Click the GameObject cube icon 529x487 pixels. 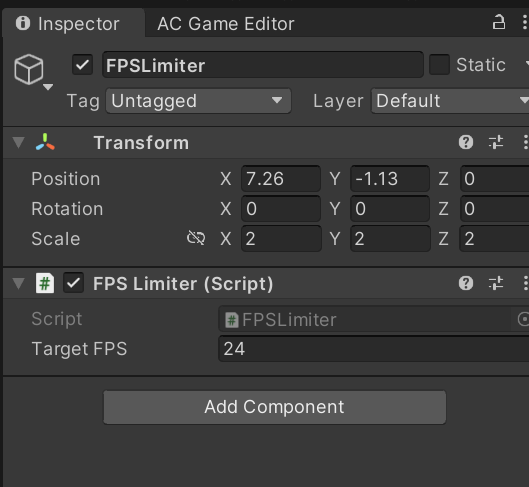tap(29, 69)
